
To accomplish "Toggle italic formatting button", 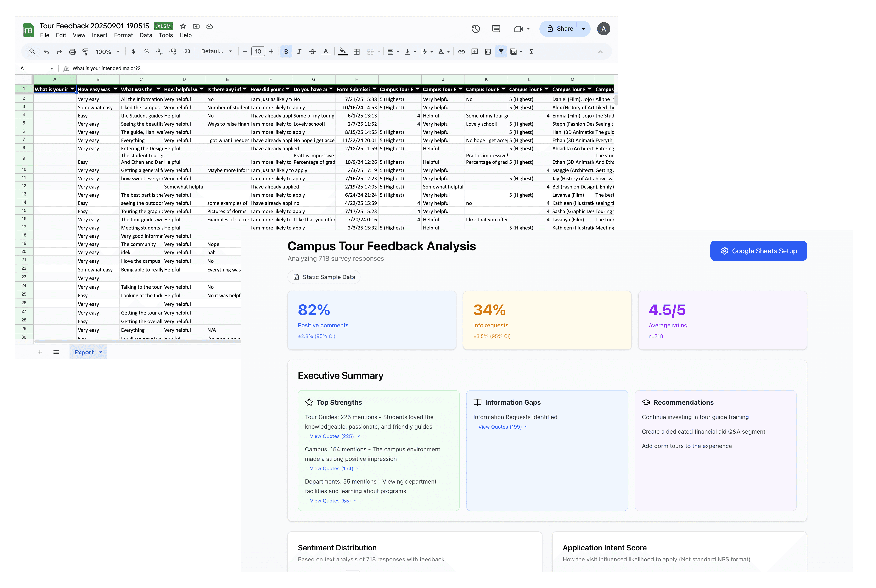I will point(299,52).
